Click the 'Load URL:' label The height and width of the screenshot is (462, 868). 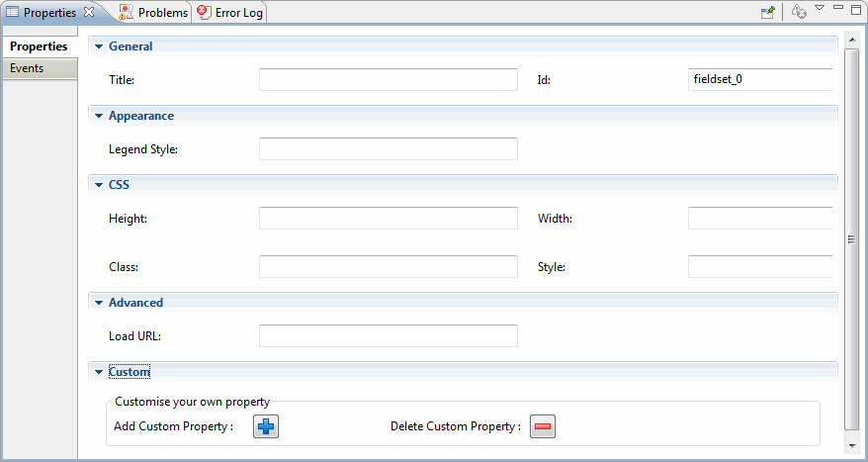pos(134,336)
